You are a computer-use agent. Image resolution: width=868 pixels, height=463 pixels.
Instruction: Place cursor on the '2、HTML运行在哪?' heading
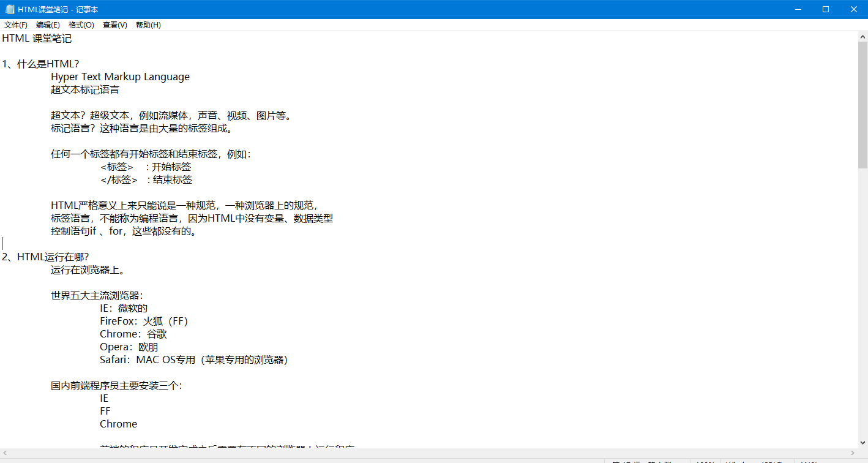pyautogui.click(x=45, y=257)
